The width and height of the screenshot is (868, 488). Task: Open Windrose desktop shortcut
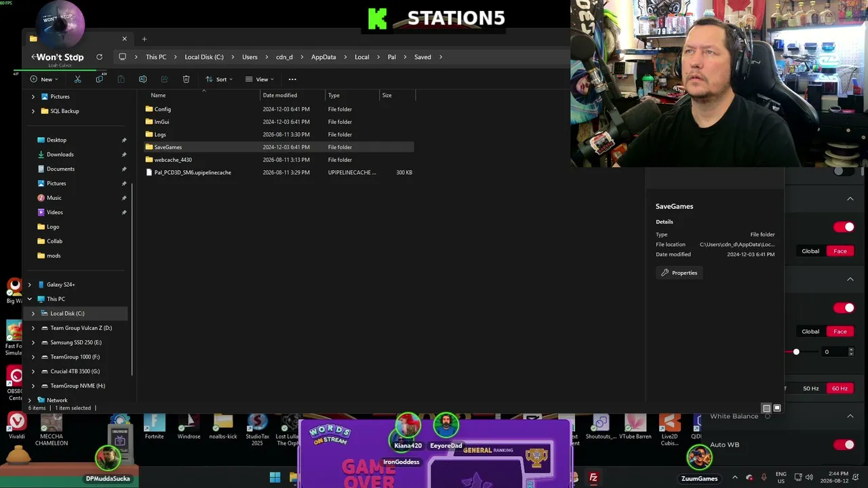pyautogui.click(x=189, y=426)
